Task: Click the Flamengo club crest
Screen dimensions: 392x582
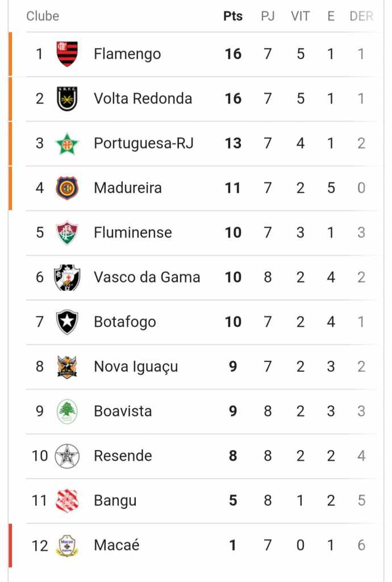Action: coord(67,54)
